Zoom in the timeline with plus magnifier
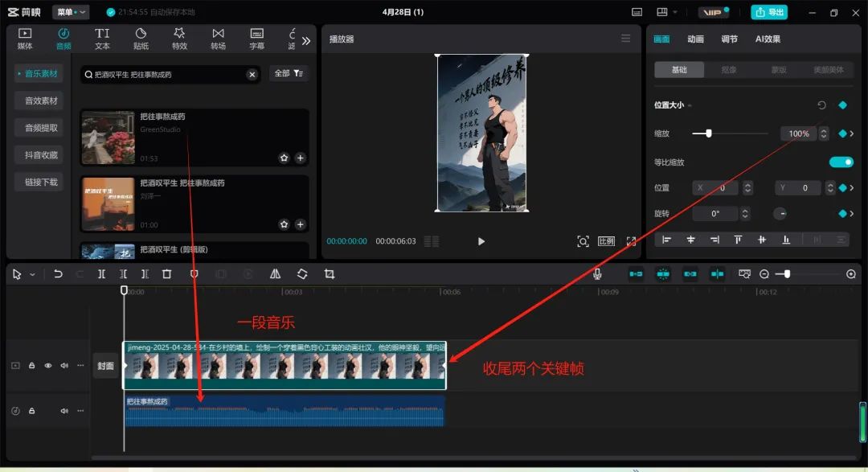This screenshot has height=472, width=868. pos(851,274)
